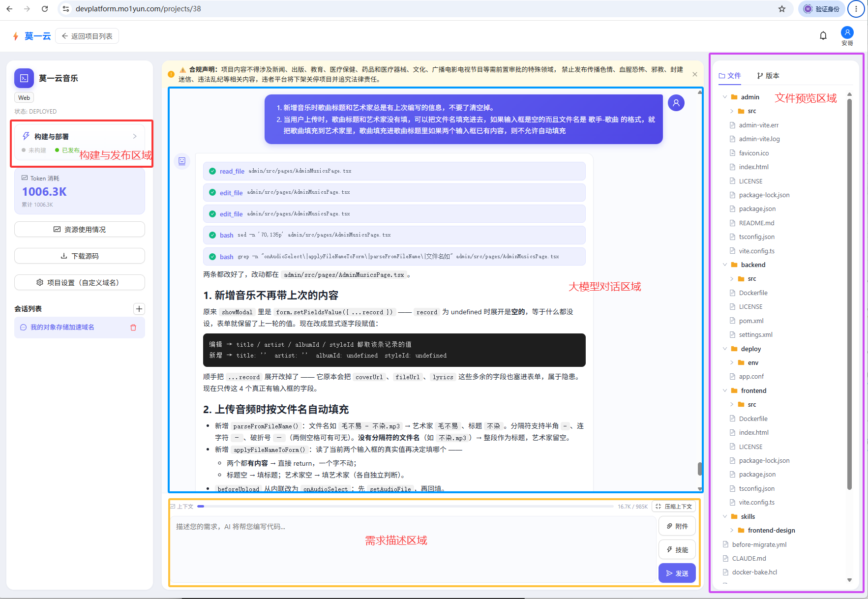This screenshot has width=868, height=599.
Task: Attach a file with 附件 button
Action: click(677, 526)
